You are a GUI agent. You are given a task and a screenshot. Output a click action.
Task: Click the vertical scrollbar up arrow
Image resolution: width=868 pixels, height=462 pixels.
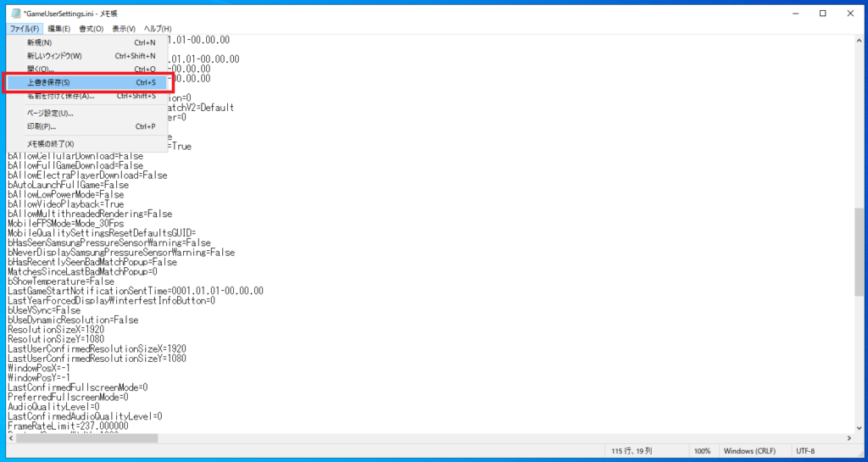tap(858, 41)
